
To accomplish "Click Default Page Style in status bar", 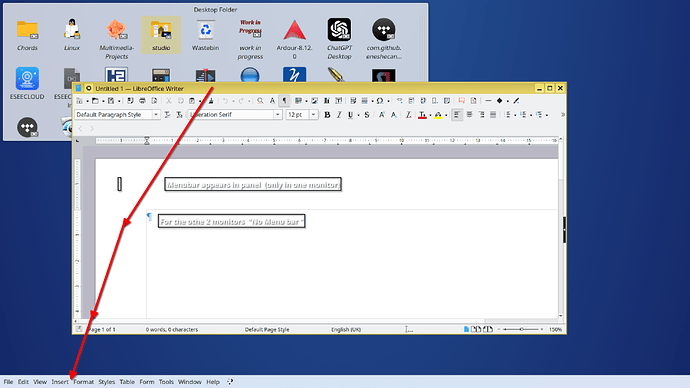I will coord(267,329).
